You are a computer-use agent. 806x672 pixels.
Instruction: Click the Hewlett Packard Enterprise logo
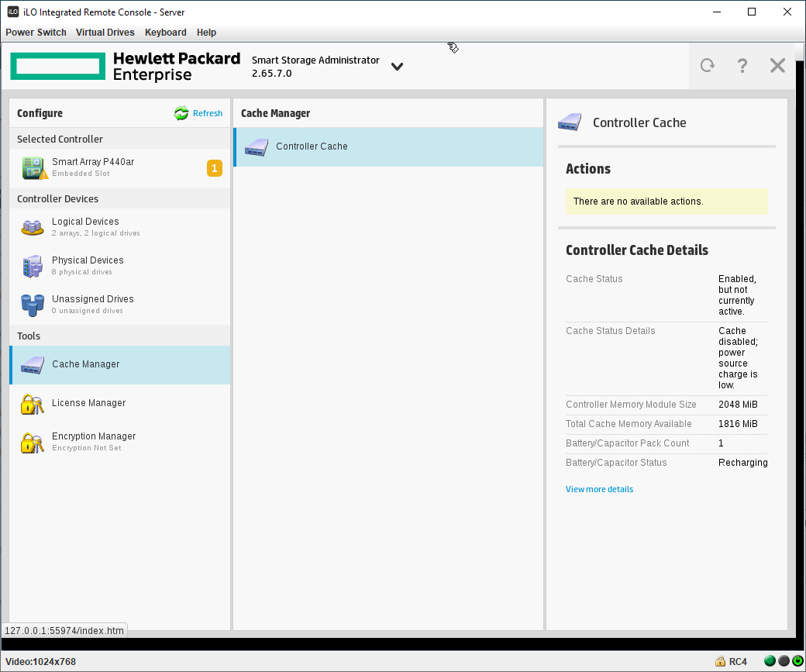[x=125, y=67]
